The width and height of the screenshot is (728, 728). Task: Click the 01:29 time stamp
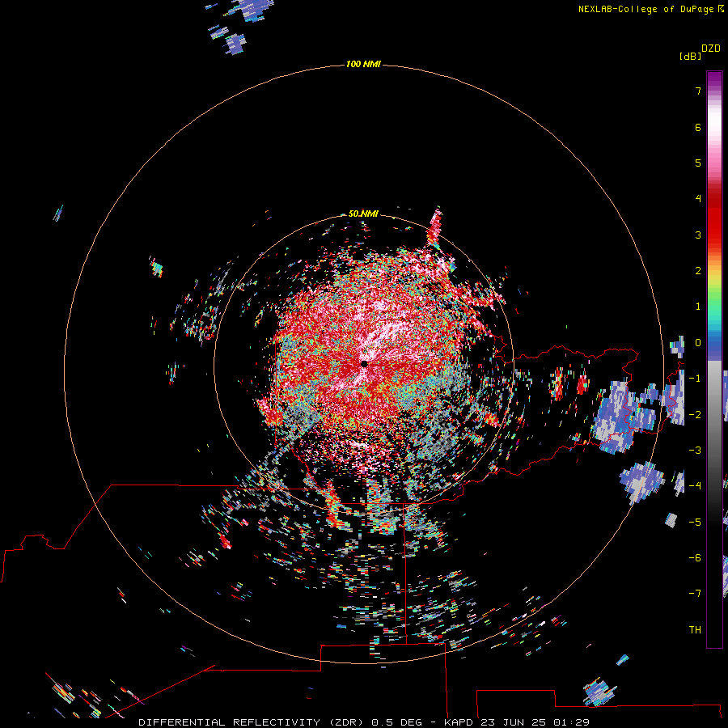pyautogui.click(x=571, y=722)
